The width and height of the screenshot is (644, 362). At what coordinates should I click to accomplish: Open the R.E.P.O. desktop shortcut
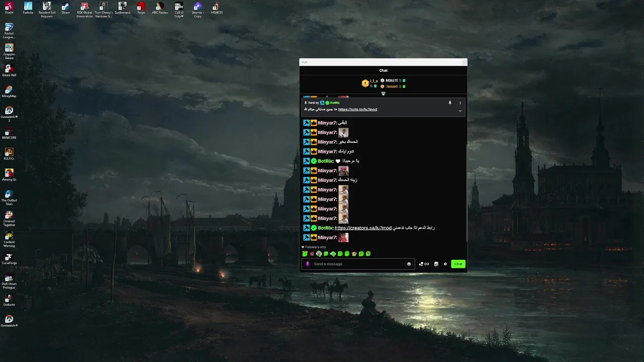click(9, 154)
